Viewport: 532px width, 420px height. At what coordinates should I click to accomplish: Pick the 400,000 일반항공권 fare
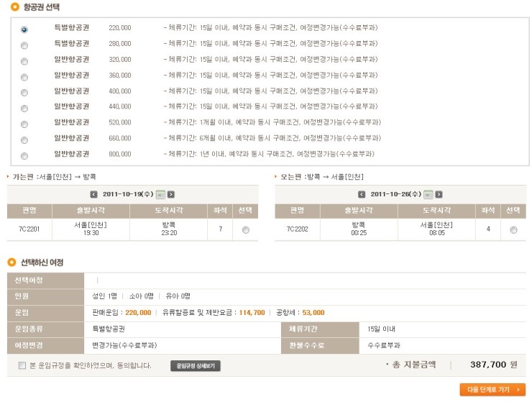[x=24, y=92]
